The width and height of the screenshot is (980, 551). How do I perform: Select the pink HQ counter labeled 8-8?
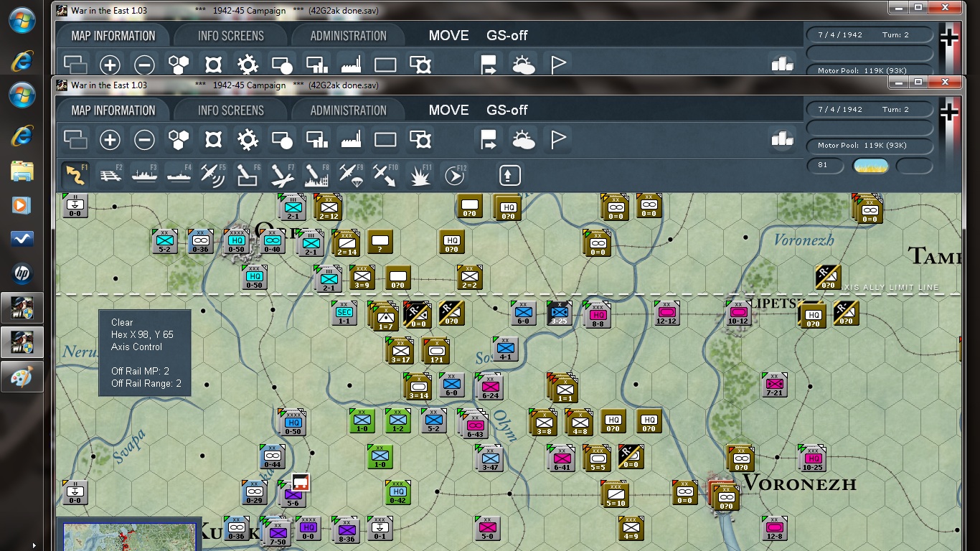598,314
